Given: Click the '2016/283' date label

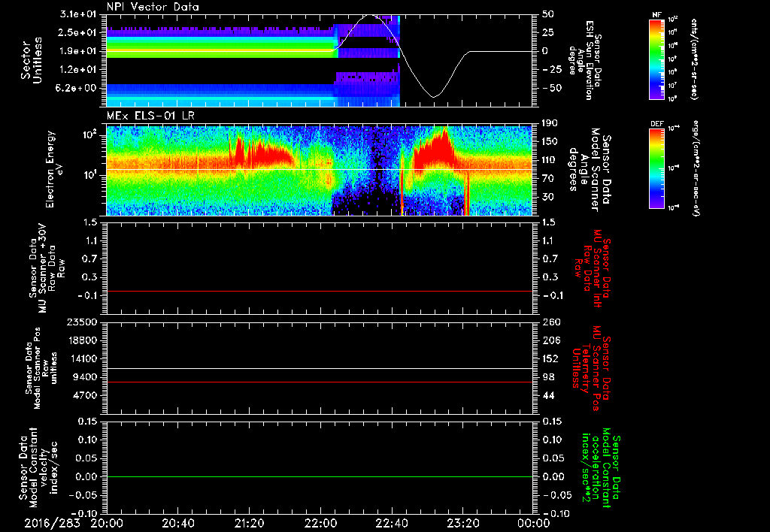Looking at the screenshot, I should pos(52,524).
